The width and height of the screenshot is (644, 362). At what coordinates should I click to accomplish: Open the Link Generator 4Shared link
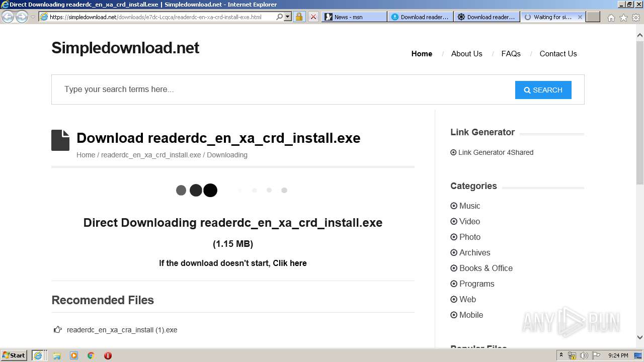pos(496,152)
